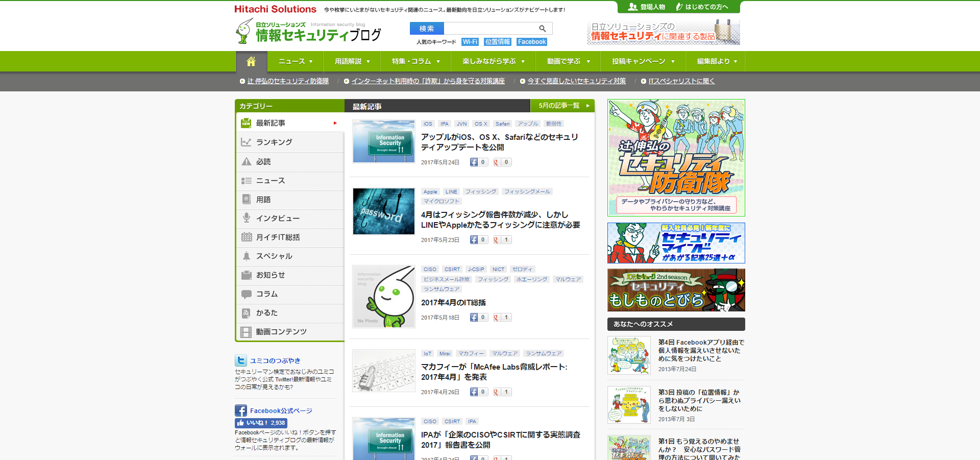Click the ランサムウェア tag on IT総括 article
The width and height of the screenshot is (980, 460).
(442, 289)
